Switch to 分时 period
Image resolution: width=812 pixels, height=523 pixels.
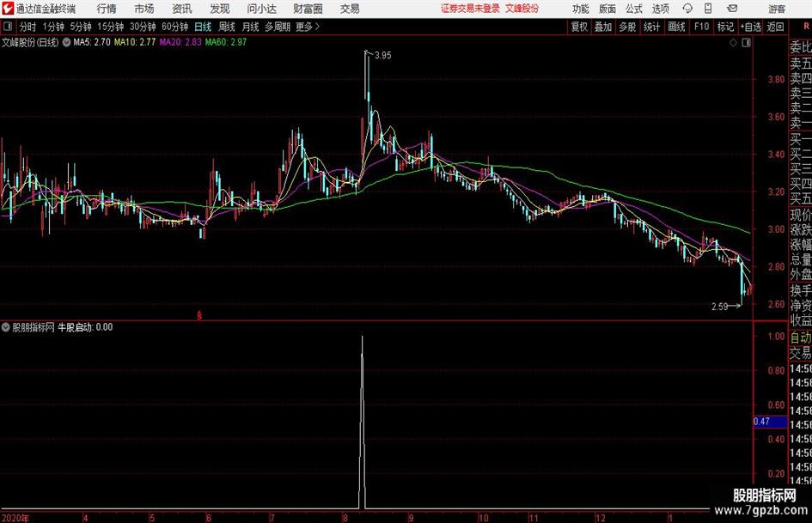click(x=27, y=27)
